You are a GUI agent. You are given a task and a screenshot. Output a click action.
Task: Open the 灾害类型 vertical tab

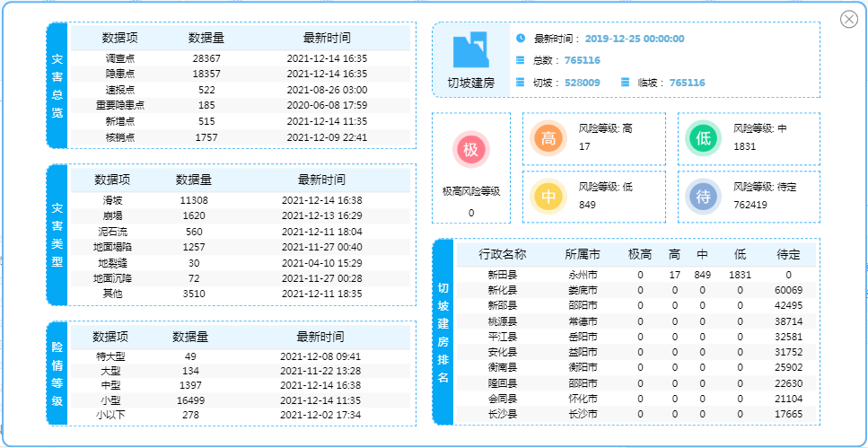tap(57, 234)
